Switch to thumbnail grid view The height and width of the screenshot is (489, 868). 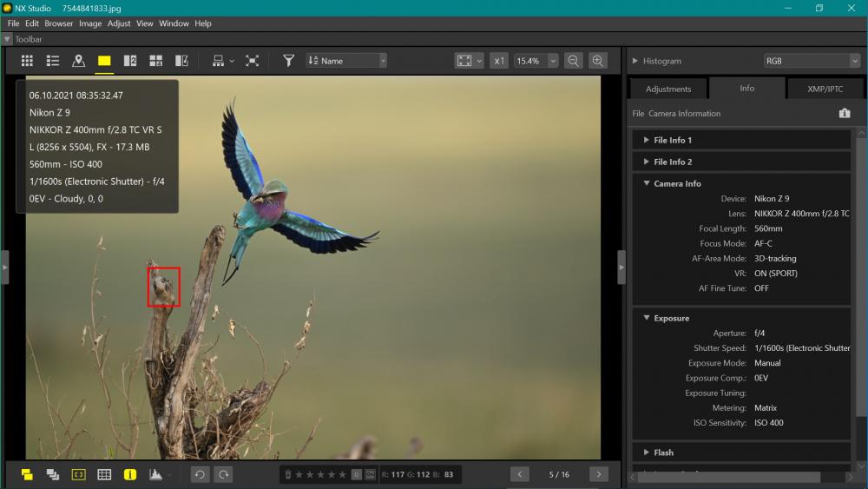pos(27,61)
